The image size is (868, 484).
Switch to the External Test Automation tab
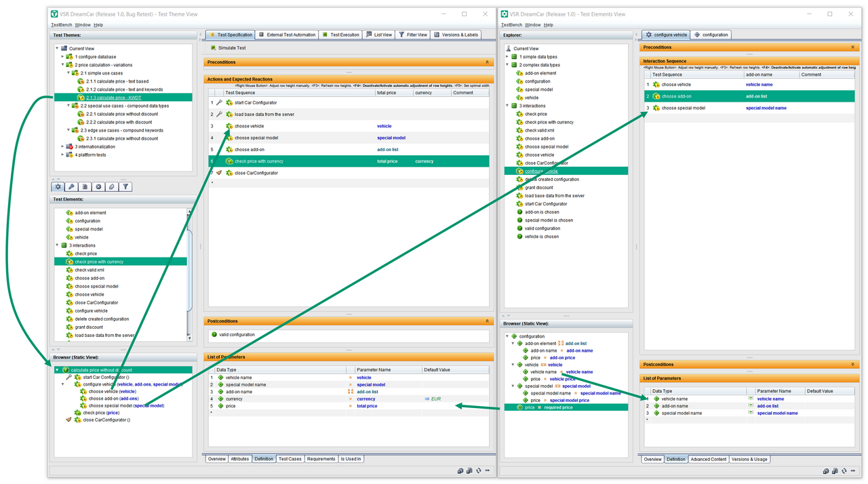point(286,35)
